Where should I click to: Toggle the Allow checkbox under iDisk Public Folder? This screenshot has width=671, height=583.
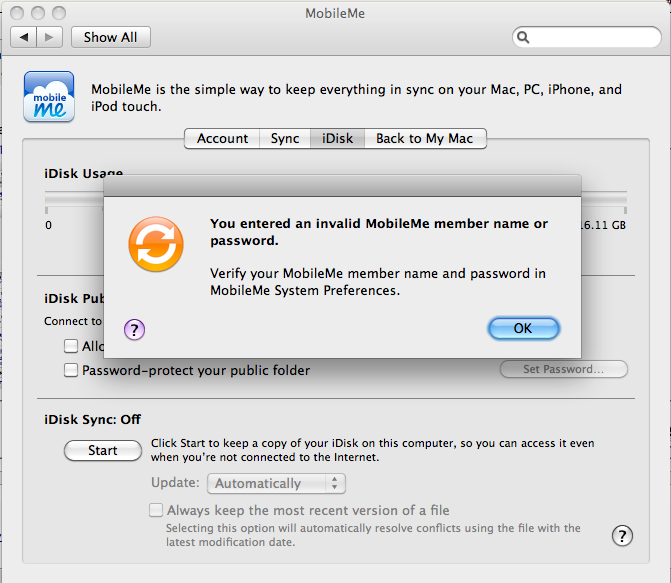click(71, 346)
